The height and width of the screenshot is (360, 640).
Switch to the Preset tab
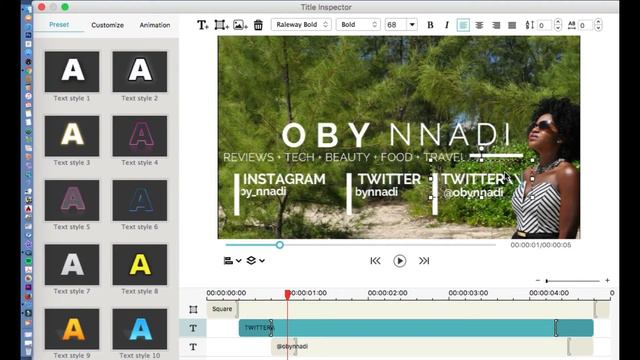click(59, 24)
